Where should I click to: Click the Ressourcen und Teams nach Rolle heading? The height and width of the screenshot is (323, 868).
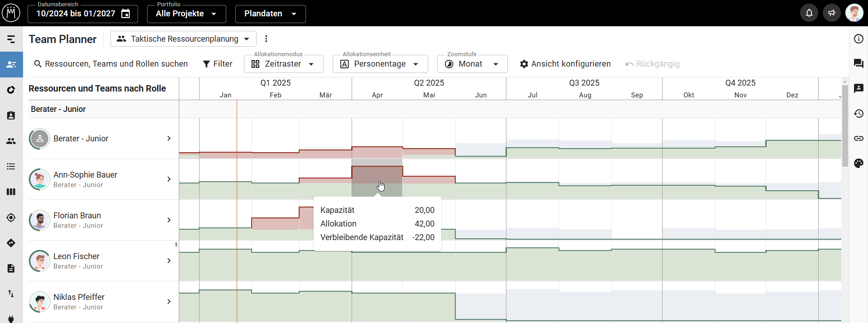point(97,88)
